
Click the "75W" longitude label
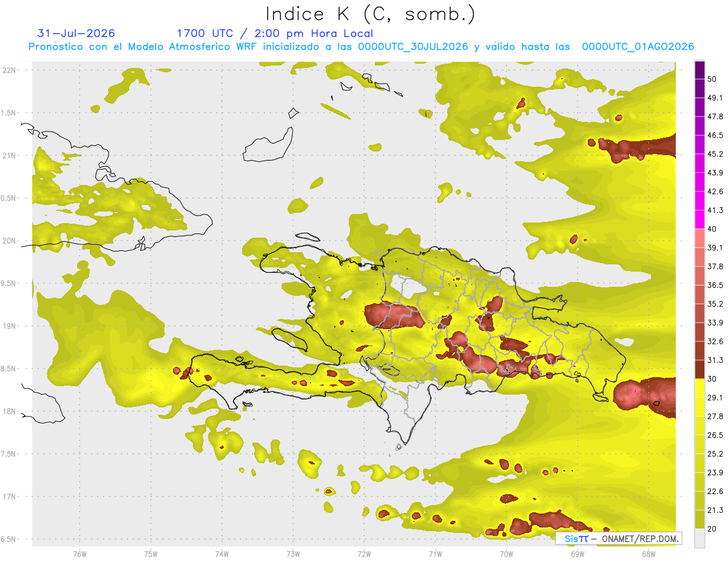(151, 554)
